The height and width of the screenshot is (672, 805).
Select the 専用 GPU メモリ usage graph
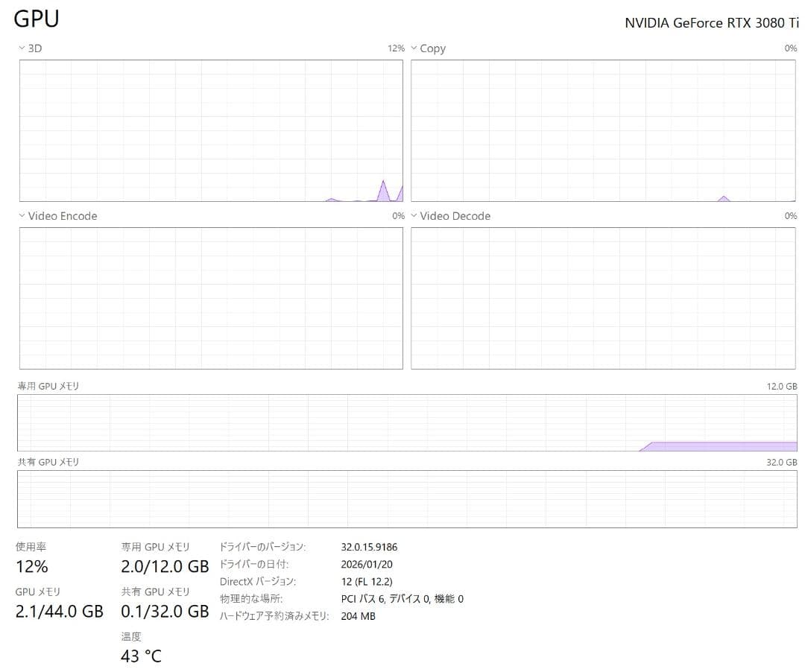[406, 422]
